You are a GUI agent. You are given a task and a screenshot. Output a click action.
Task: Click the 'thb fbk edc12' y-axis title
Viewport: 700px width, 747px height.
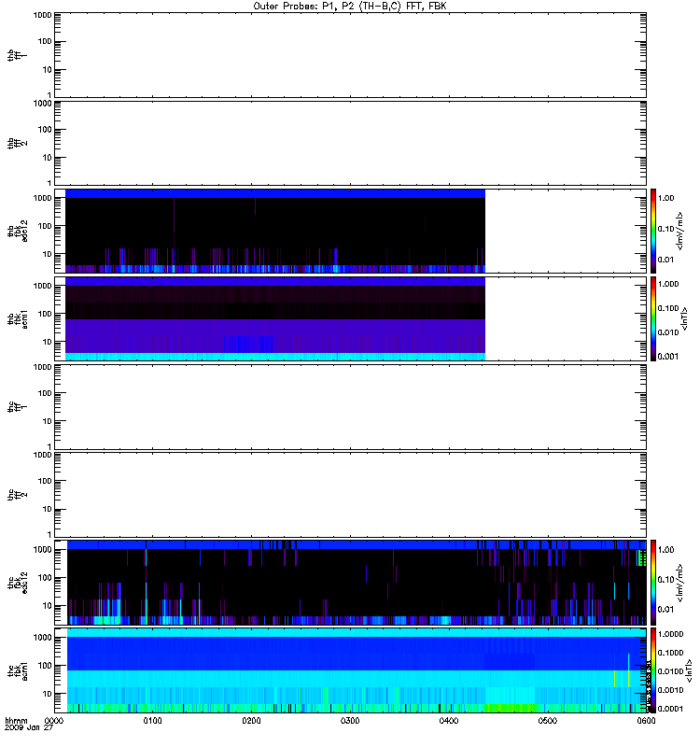pyautogui.click(x=18, y=231)
